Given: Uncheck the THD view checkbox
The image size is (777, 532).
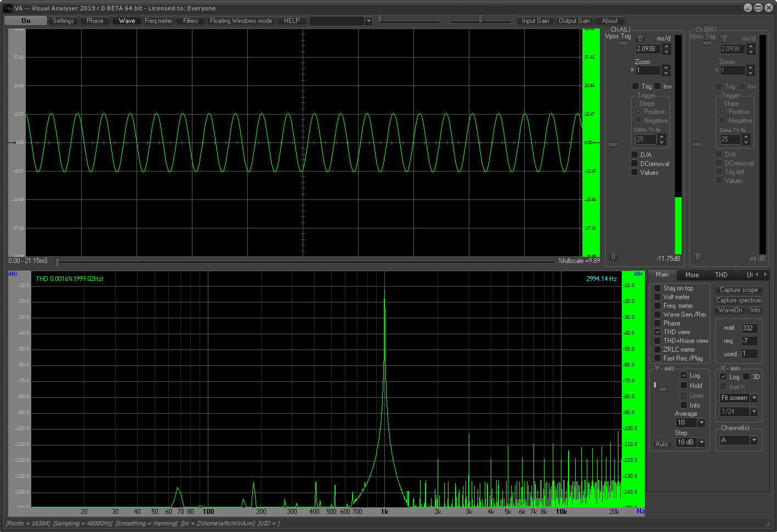Looking at the screenshot, I should [657, 332].
